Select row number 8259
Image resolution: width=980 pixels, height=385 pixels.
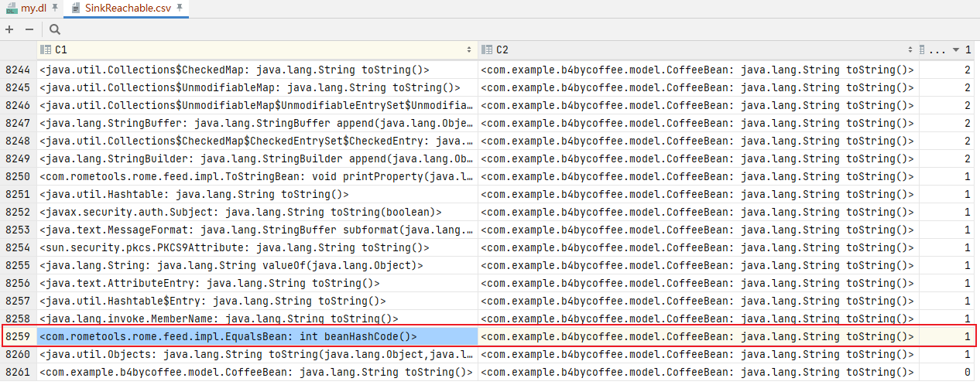click(x=19, y=336)
